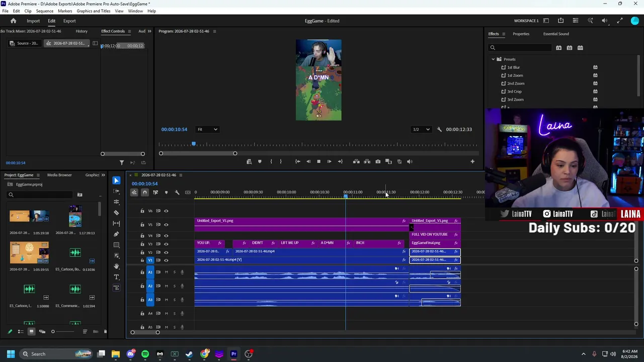Screen dimensions: 644x362
Task: Open Program monitor settings wrench
Action: click(439, 129)
